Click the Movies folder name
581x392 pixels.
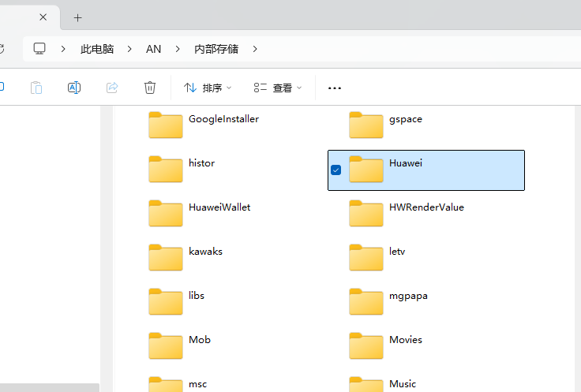click(406, 340)
